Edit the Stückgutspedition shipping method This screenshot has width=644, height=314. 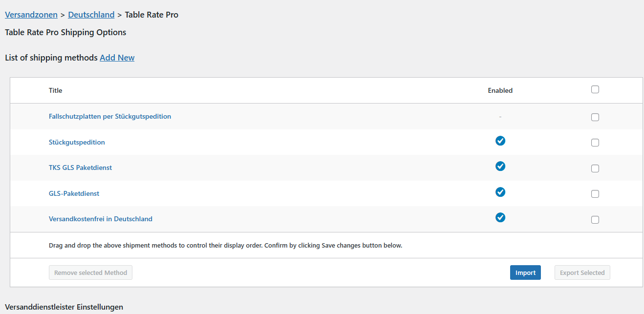coord(77,142)
